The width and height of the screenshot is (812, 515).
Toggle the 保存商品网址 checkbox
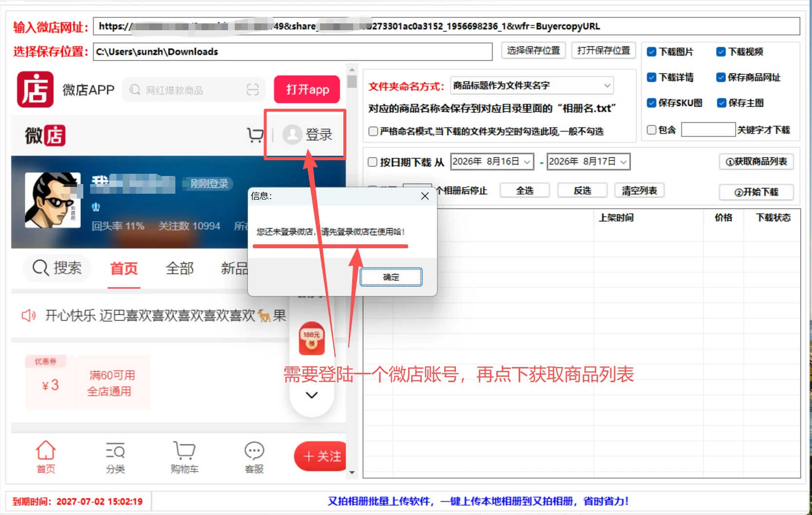coord(721,77)
